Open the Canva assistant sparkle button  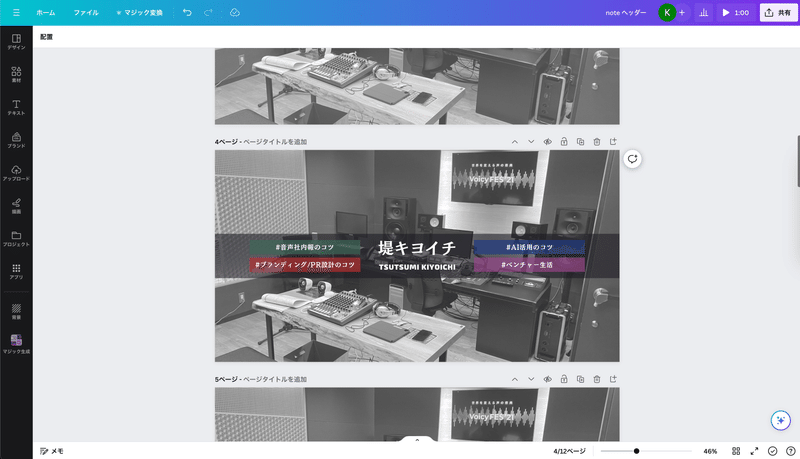780,420
